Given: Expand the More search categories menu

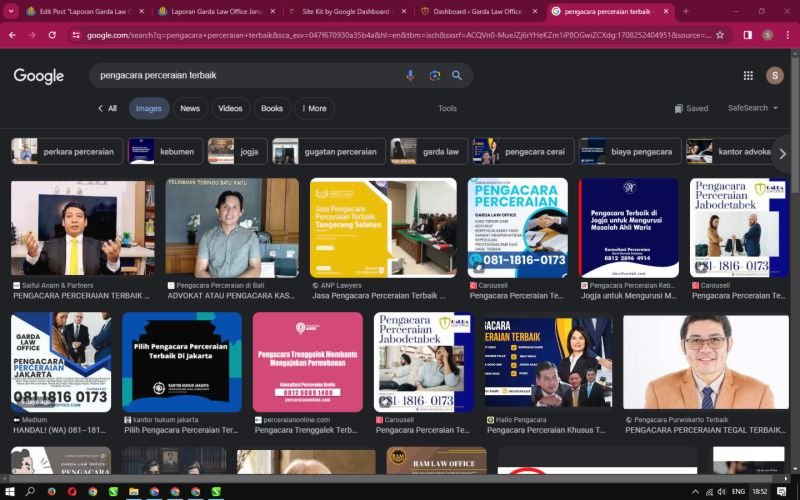Looking at the screenshot, I should [313, 108].
